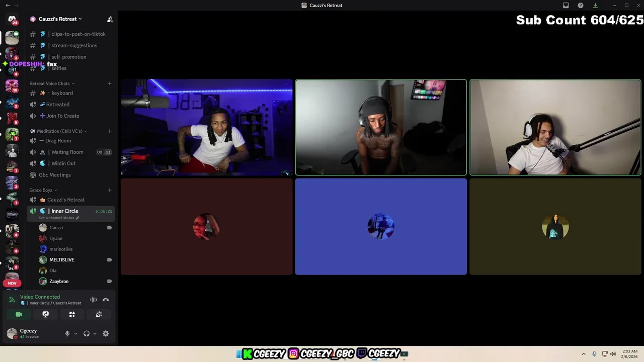Image resolution: width=644 pixels, height=362 pixels.
Task: Open microphone input options arrow
Action: (76, 333)
